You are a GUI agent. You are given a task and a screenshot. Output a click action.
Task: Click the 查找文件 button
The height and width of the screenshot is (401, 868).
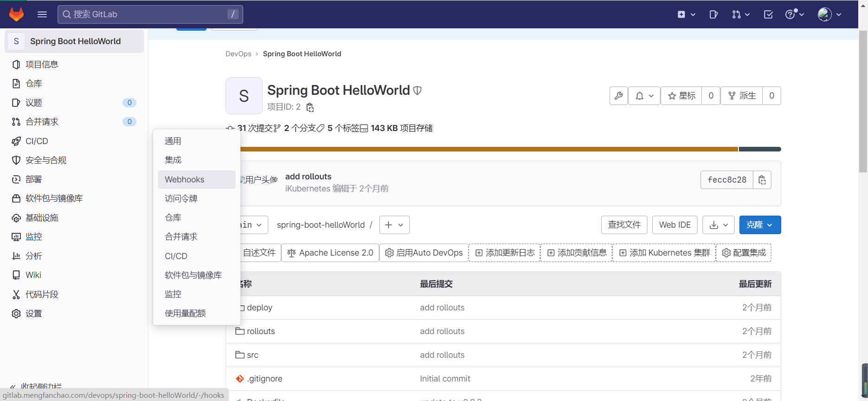click(x=624, y=225)
